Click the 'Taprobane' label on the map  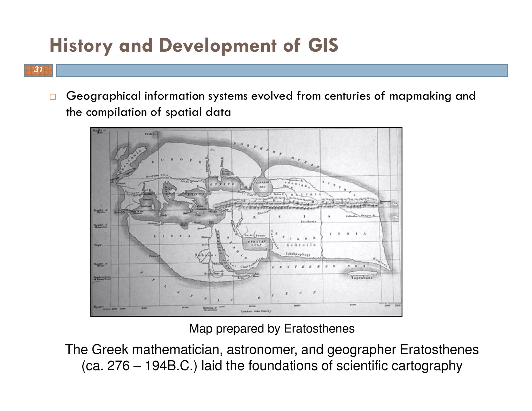(x=362, y=278)
